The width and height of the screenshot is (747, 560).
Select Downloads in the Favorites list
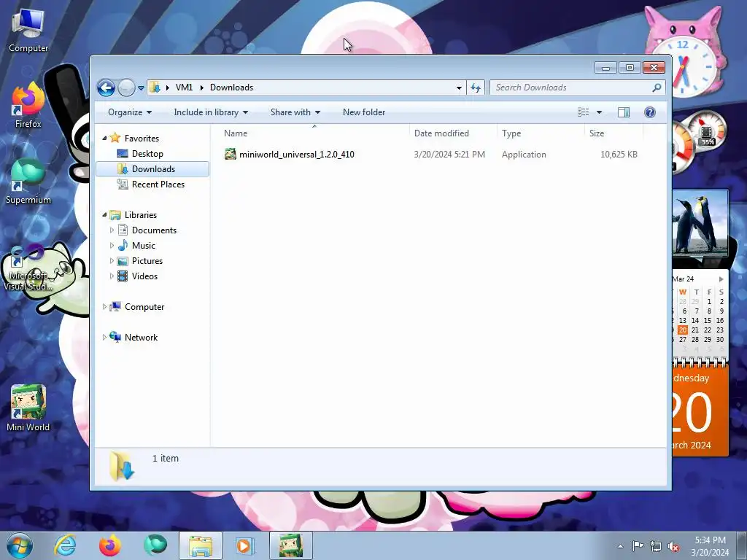(x=153, y=169)
